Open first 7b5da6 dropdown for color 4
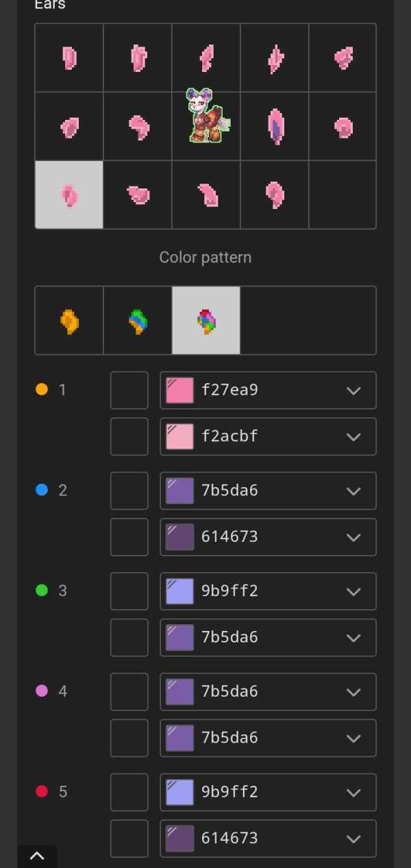The width and height of the screenshot is (411, 868). [x=353, y=692]
